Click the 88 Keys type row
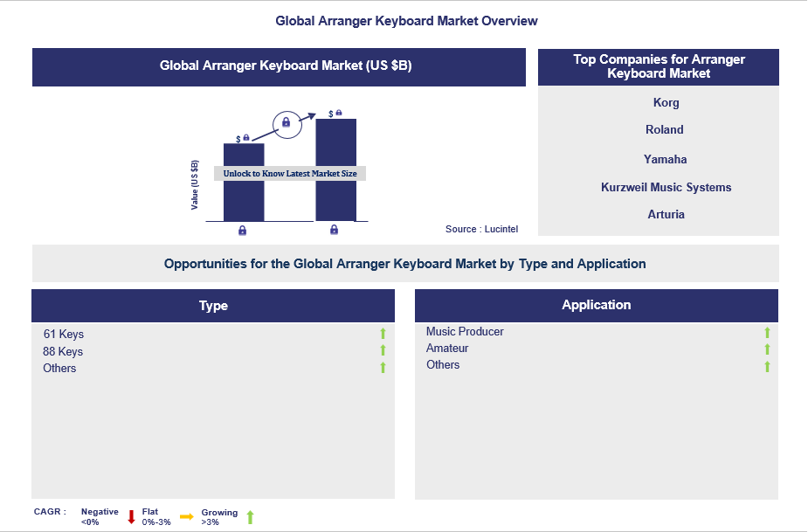 point(213,351)
